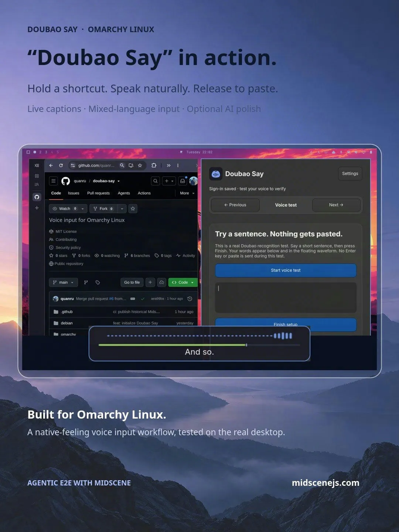The height and width of the screenshot is (532, 399).
Task: Open the Actions tab
Action: click(144, 193)
